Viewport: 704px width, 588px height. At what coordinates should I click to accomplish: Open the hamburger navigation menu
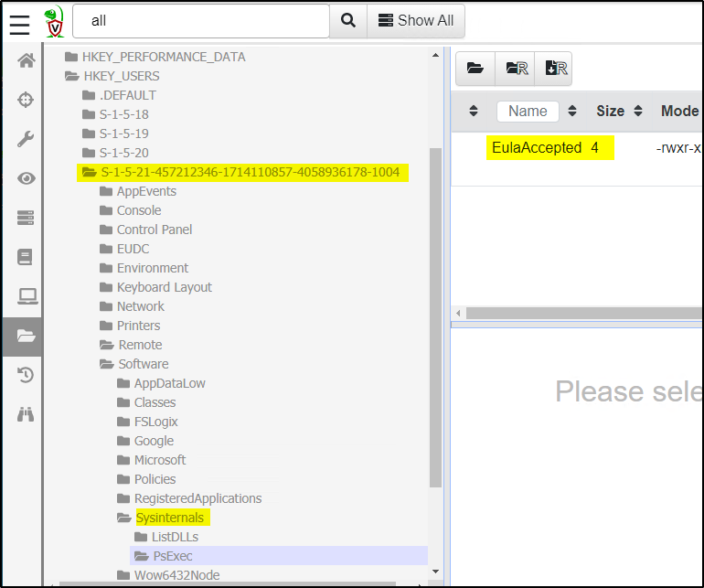coord(20,23)
